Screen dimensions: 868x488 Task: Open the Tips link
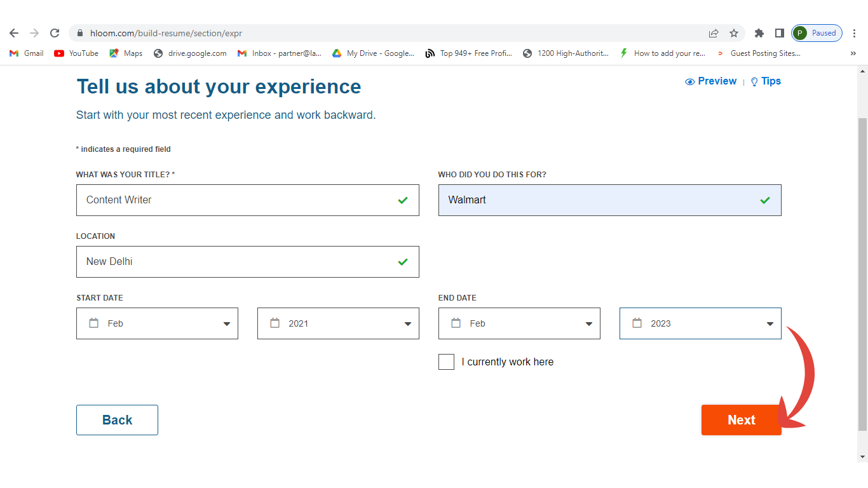[x=766, y=81]
